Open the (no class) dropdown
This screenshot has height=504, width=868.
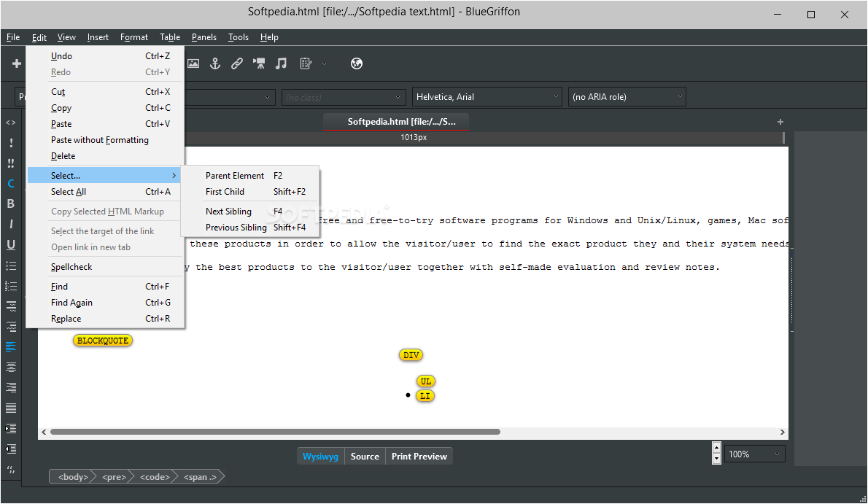coord(344,98)
